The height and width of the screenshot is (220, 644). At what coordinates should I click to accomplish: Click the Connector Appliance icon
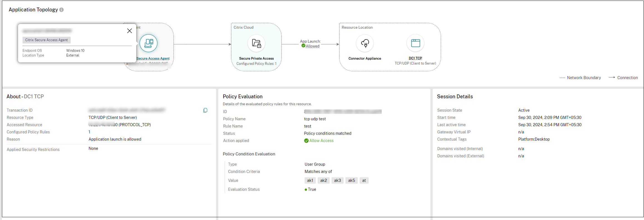coord(365,43)
